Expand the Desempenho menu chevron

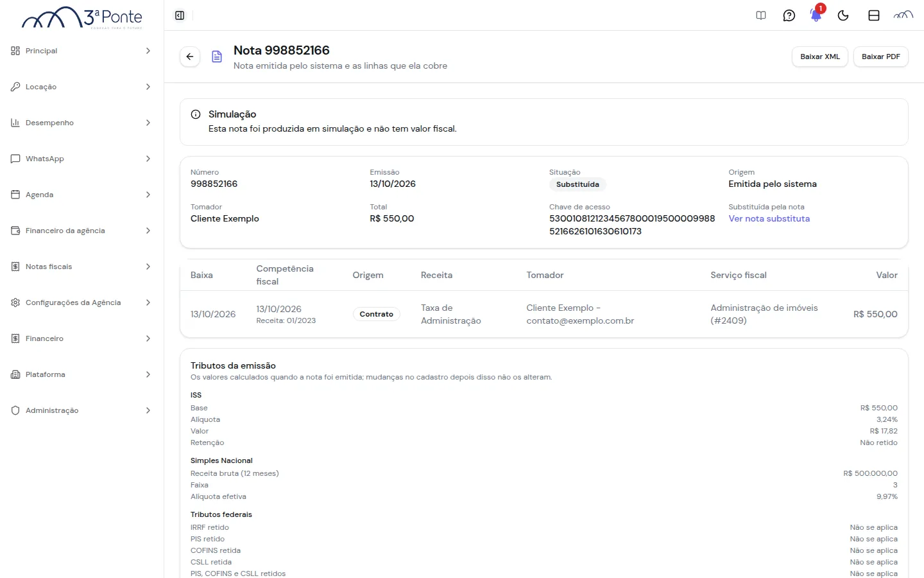(148, 123)
